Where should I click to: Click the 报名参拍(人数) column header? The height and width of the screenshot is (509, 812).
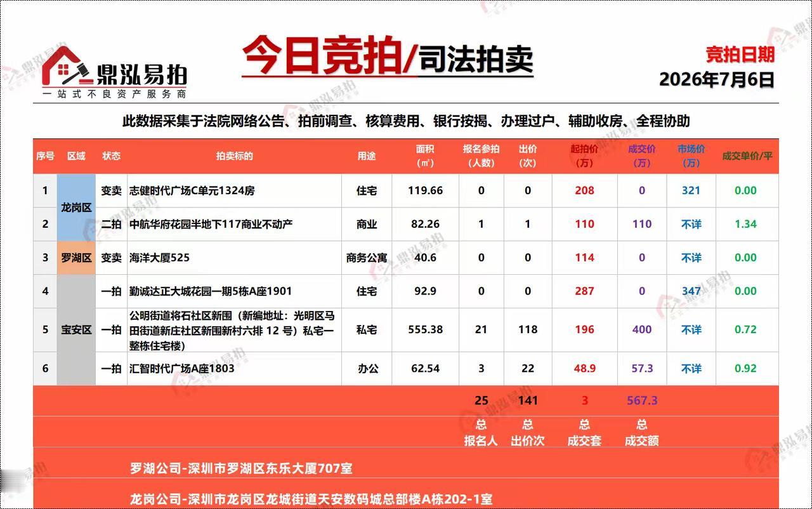(481, 156)
